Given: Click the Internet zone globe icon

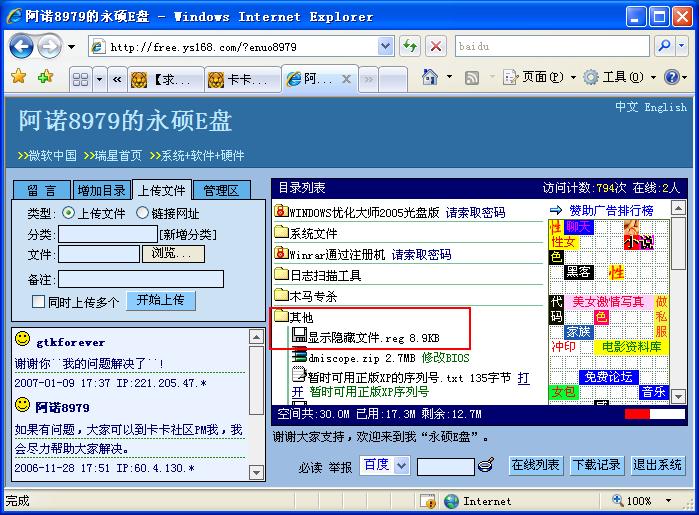Looking at the screenshot, I should pos(451,501).
